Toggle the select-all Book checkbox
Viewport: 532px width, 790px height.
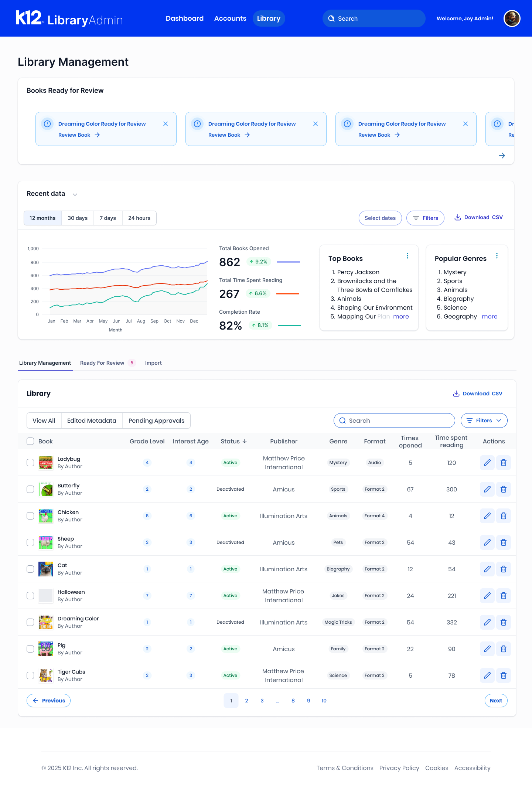(x=30, y=441)
